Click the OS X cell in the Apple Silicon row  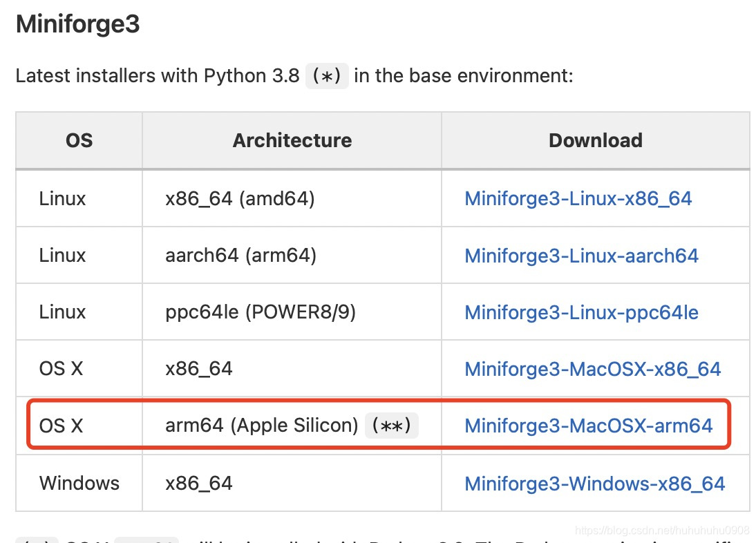coord(61,426)
